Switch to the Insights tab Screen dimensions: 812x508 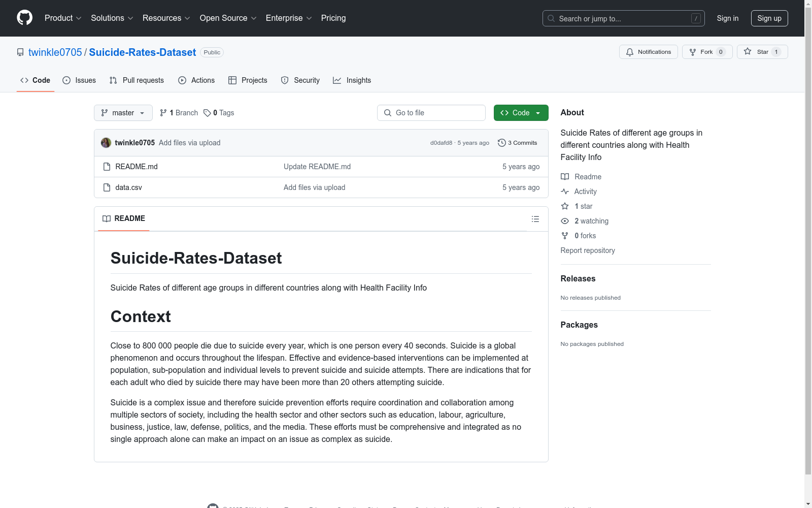pyautogui.click(x=352, y=80)
